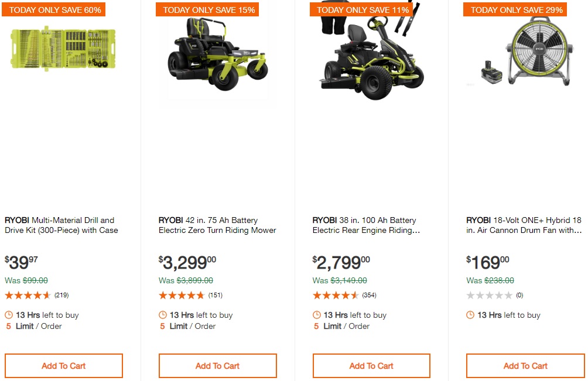Click the clock icon under the rear engine mower
Viewport: 588px width, 381px height.
pos(316,315)
